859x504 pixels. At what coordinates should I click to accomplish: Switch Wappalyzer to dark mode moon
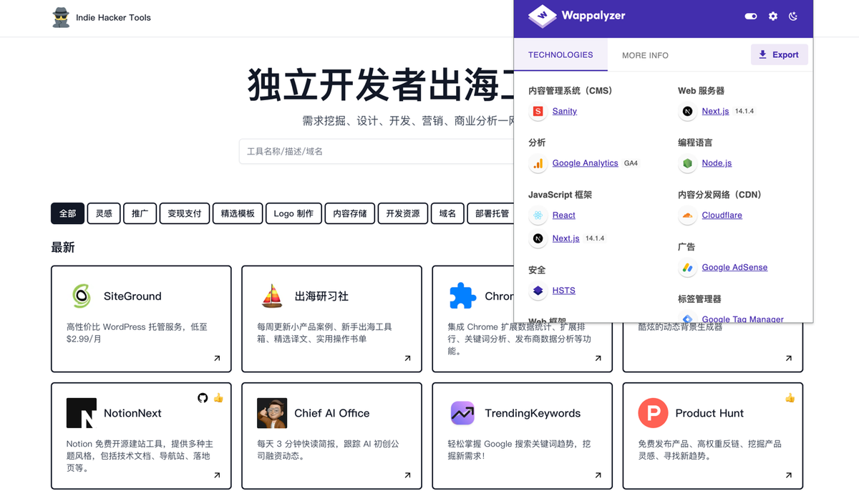point(793,16)
